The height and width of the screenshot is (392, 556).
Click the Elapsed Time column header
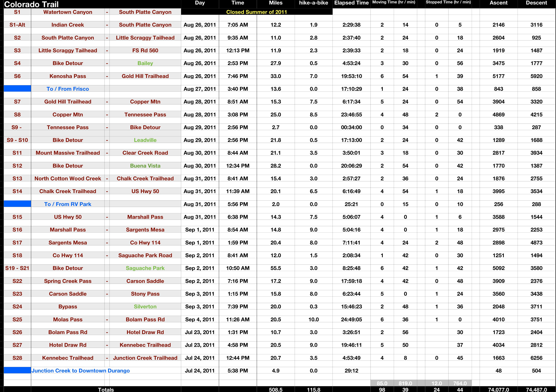click(351, 3)
